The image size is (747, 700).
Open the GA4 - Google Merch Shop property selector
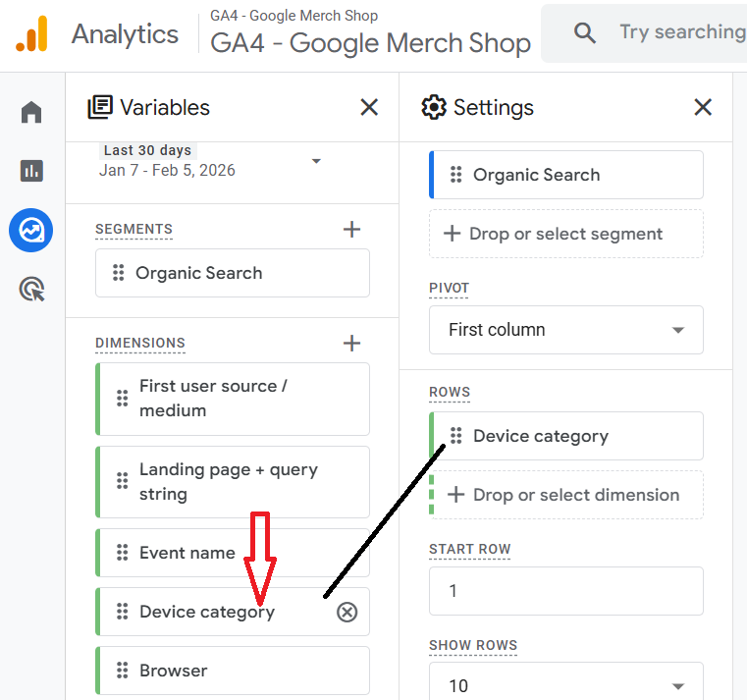click(x=370, y=43)
